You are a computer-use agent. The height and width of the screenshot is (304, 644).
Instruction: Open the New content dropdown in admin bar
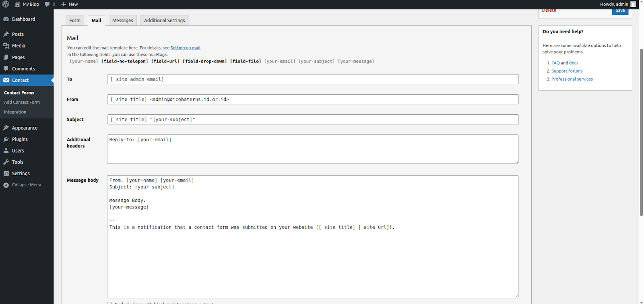pyautogui.click(x=69, y=4)
